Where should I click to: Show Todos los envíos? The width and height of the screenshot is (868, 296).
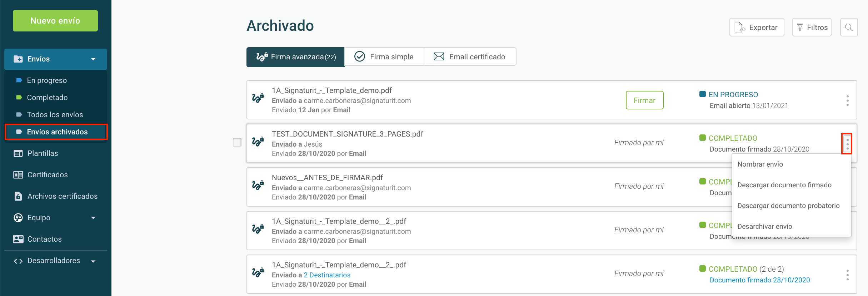55,115
